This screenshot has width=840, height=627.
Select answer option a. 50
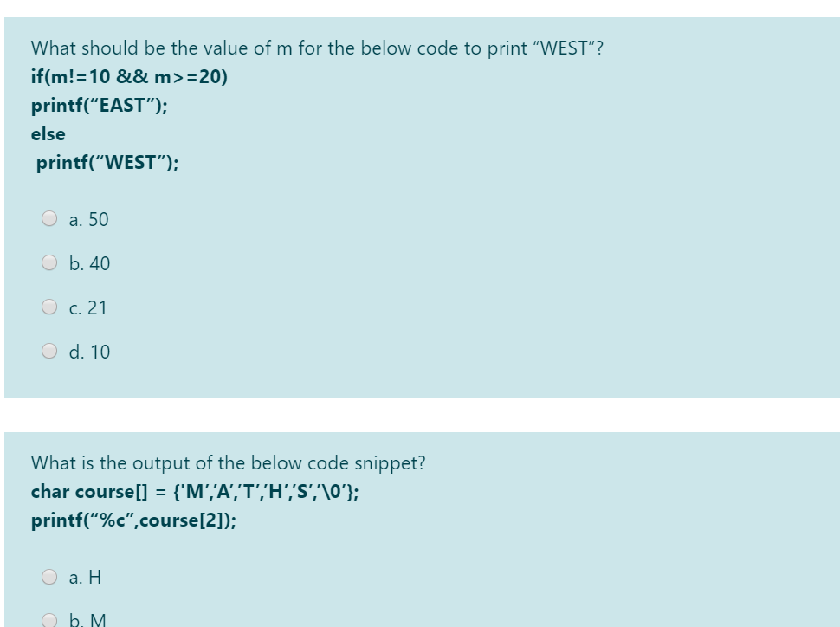point(87,220)
